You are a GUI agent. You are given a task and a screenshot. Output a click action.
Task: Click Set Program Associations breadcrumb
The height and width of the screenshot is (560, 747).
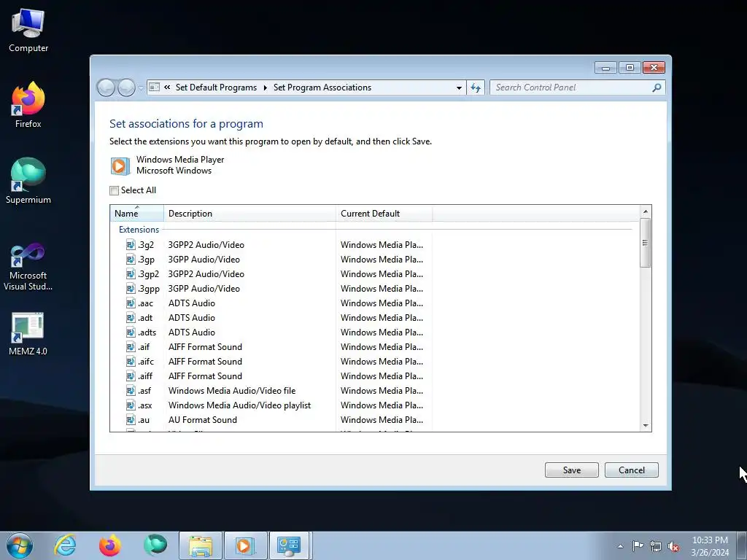tap(322, 87)
